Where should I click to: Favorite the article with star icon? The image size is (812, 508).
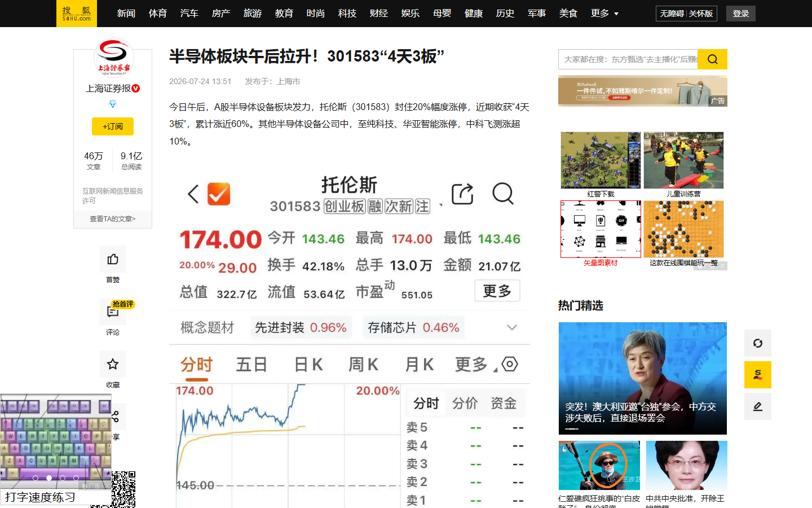[x=113, y=364]
